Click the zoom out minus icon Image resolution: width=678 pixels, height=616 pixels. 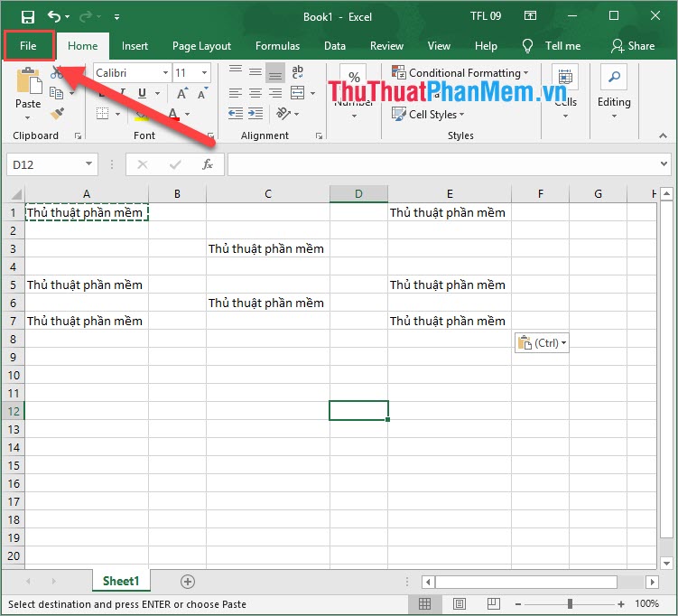518,604
